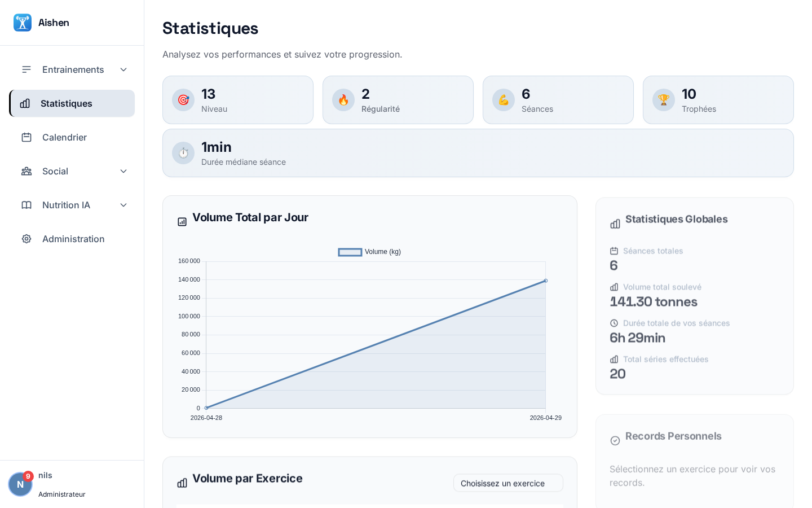Click the check-circle icon beside Records Personnels
812x508 pixels.
615,441
